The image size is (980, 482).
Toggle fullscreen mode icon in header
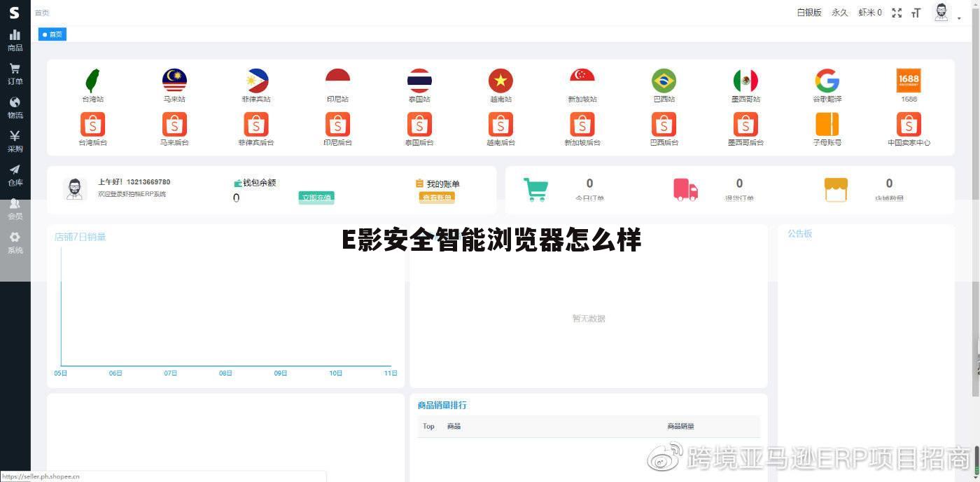pos(897,13)
